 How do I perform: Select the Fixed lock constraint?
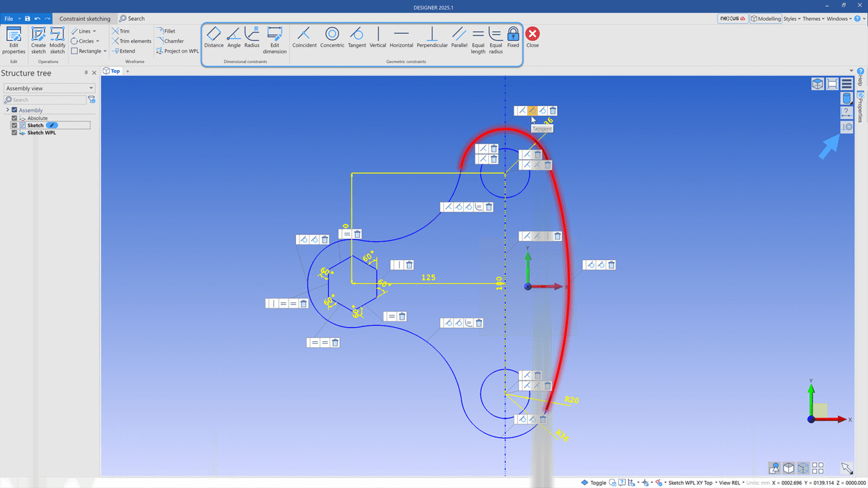pyautogui.click(x=513, y=38)
